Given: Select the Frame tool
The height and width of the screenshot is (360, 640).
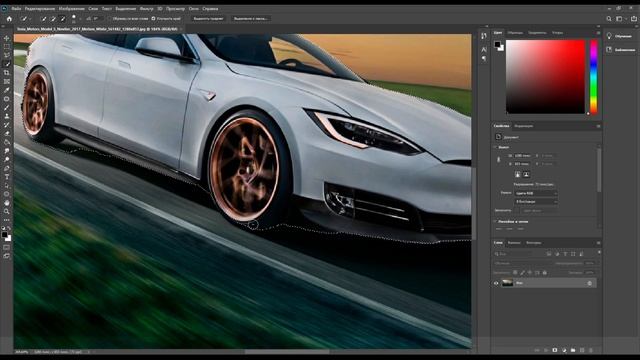Looking at the screenshot, I should pyautogui.click(x=7, y=81).
